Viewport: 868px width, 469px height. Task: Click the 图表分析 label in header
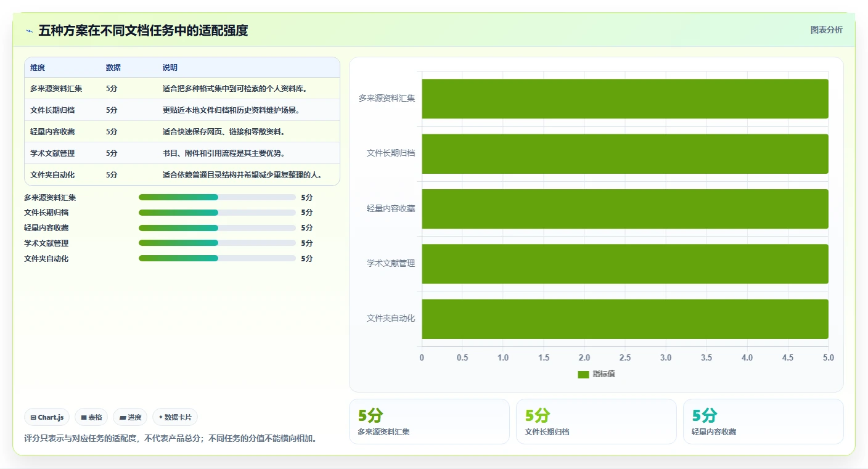tap(826, 30)
